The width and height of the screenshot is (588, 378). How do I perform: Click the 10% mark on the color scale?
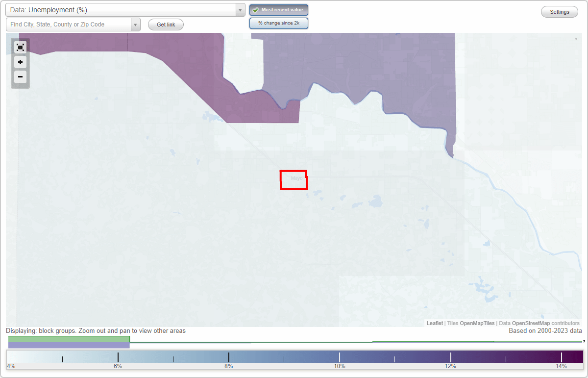(x=340, y=357)
